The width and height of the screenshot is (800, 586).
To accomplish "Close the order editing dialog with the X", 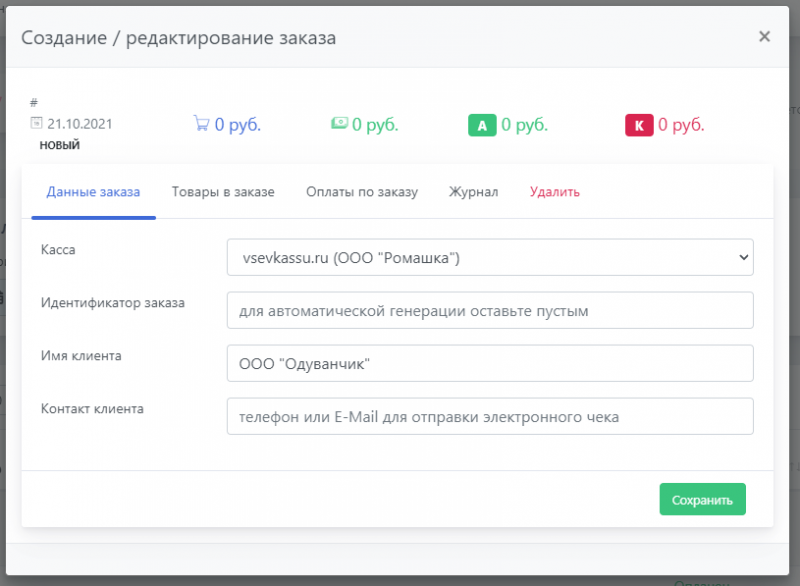I will click(764, 36).
